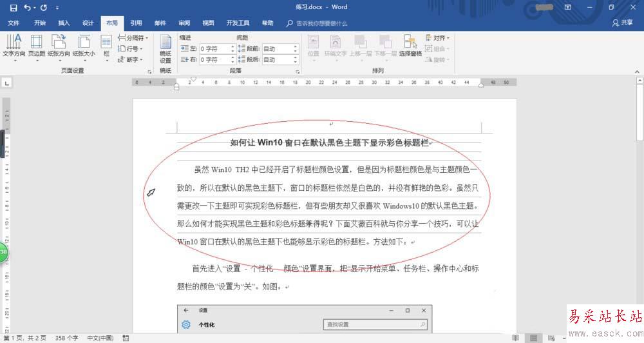Click the 环绕文字 wrap text icon
The height and width of the screenshot is (343, 644).
[x=336, y=47]
